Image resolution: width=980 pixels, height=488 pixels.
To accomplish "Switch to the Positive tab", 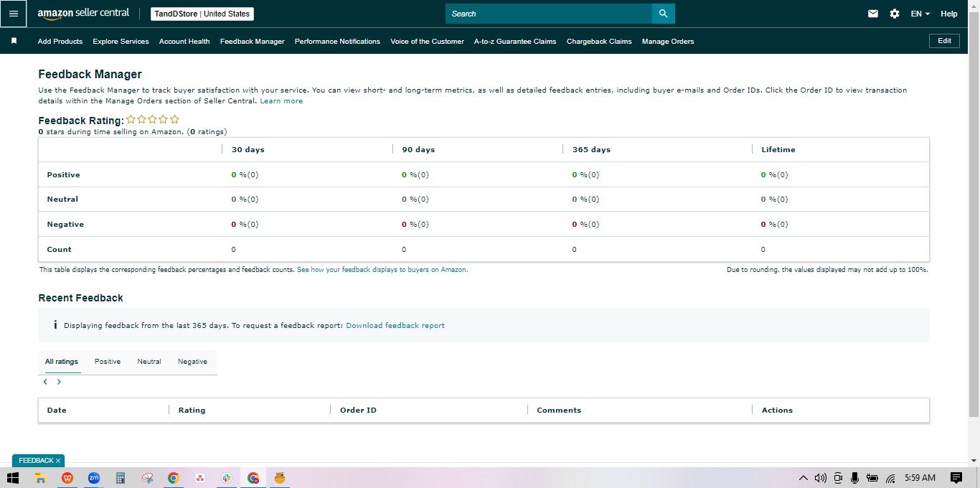I will coord(108,362).
